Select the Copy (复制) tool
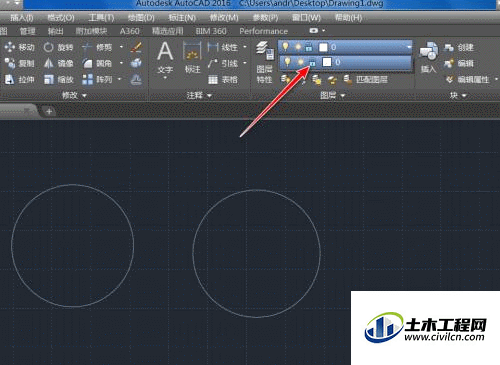This screenshot has width=500, height=365. (19, 63)
